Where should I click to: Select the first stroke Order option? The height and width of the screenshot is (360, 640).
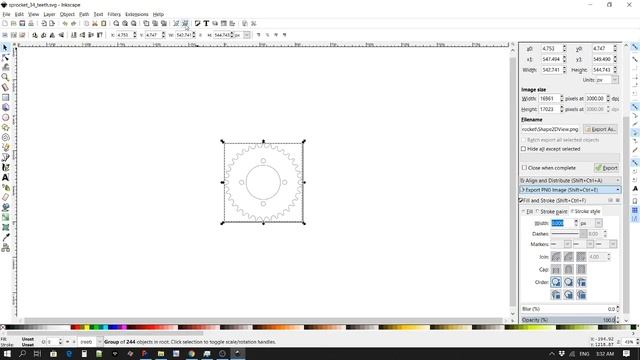point(556,282)
